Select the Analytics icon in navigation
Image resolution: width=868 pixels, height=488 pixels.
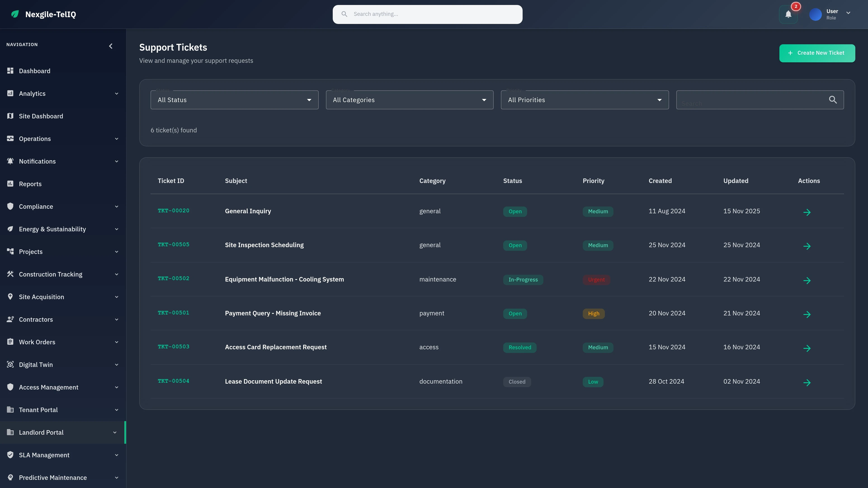click(x=10, y=93)
